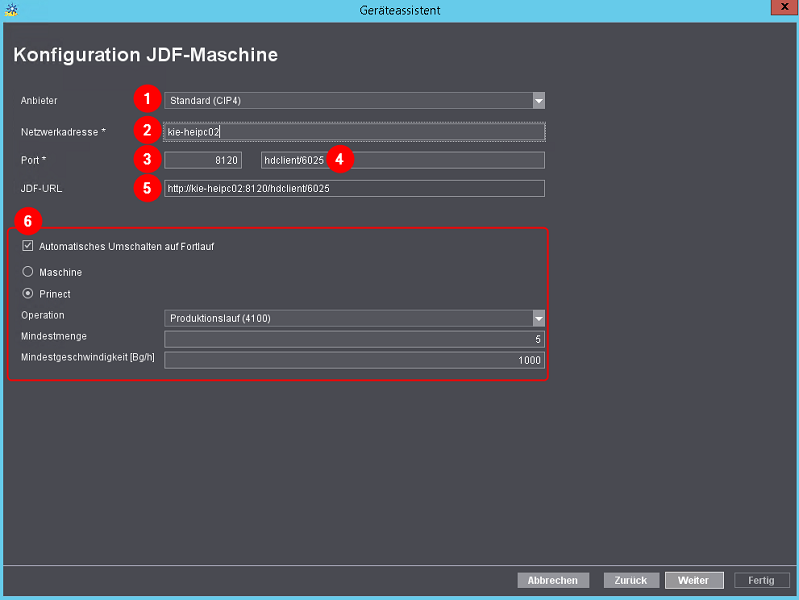
Task: Focus the JDF-URL text field
Action: 354,189
